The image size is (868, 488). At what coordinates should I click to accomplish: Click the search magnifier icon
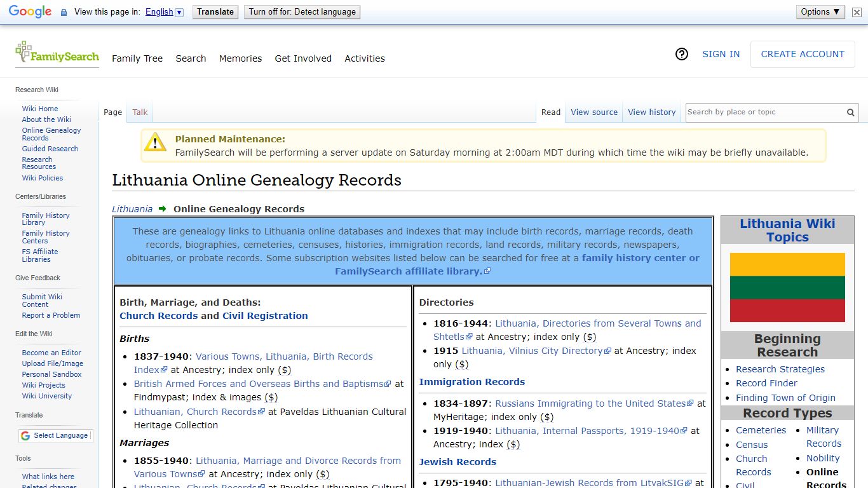[850, 112]
